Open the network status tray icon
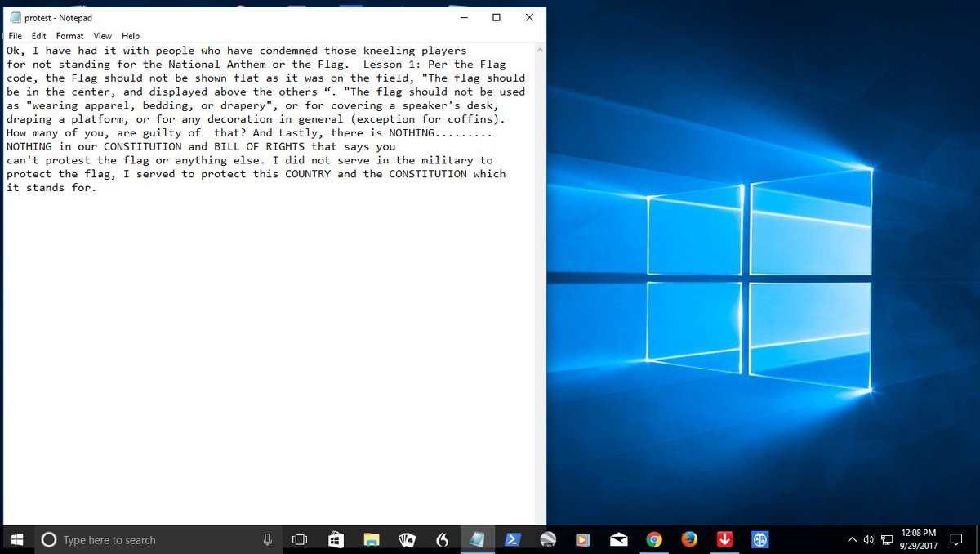980x554 pixels. tap(886, 539)
